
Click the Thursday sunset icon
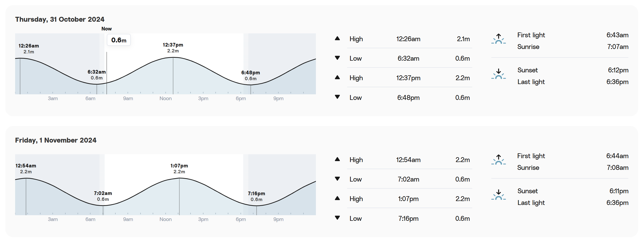(498, 74)
